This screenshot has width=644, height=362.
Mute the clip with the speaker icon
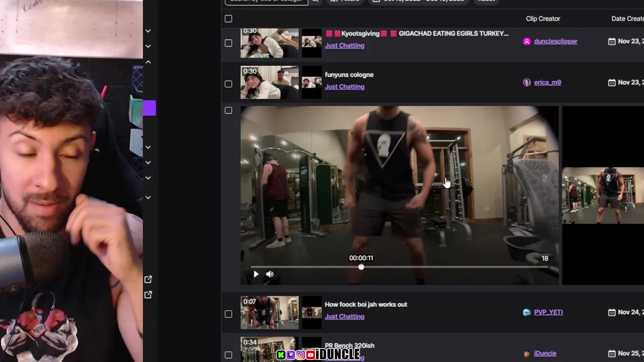point(270,274)
